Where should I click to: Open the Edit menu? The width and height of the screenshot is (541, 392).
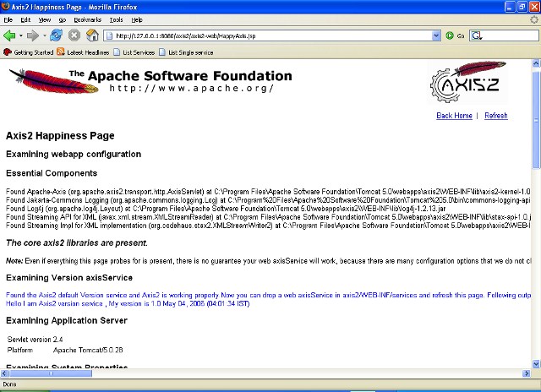point(25,20)
